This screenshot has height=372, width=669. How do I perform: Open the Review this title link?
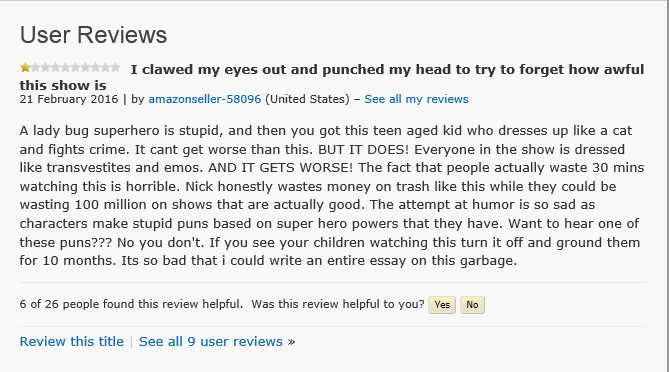[72, 341]
